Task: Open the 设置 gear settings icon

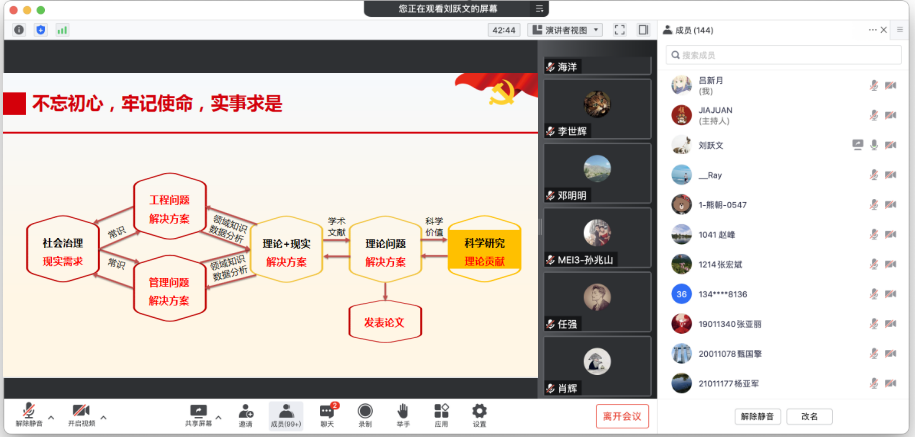Action: (479, 411)
